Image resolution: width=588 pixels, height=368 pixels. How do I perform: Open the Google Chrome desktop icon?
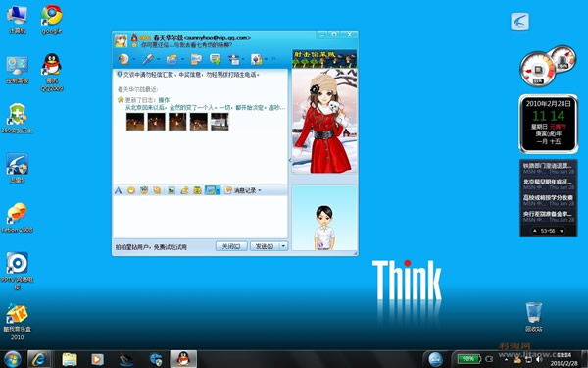pos(52,20)
